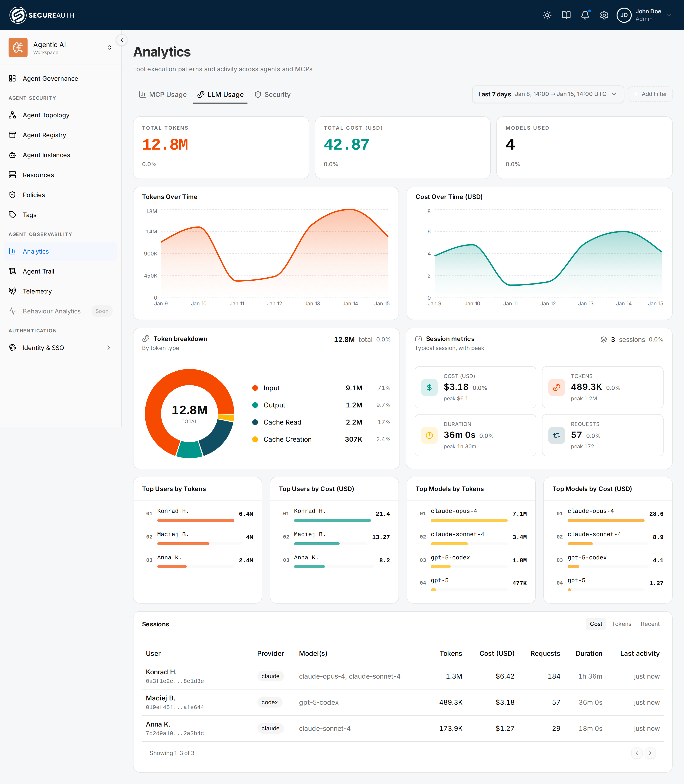This screenshot has width=684, height=784.
Task: Click Tags icon
Action: (x=13, y=215)
